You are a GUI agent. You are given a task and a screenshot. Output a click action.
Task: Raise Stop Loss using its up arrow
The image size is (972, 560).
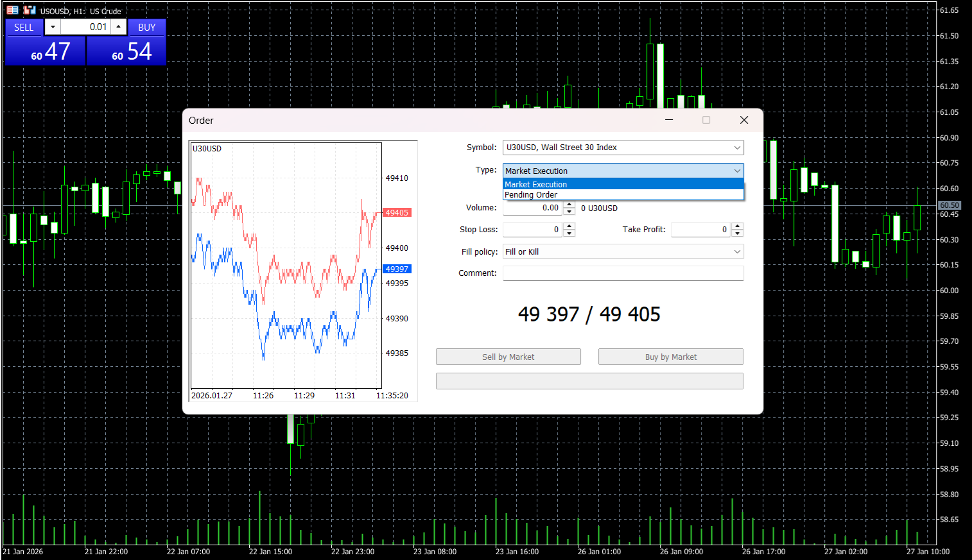click(569, 226)
